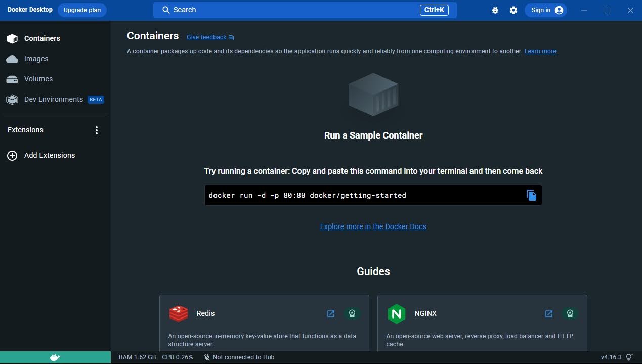Viewport: 642px width, 364px height.
Task: Click the Redis logo
Action: tap(179, 314)
